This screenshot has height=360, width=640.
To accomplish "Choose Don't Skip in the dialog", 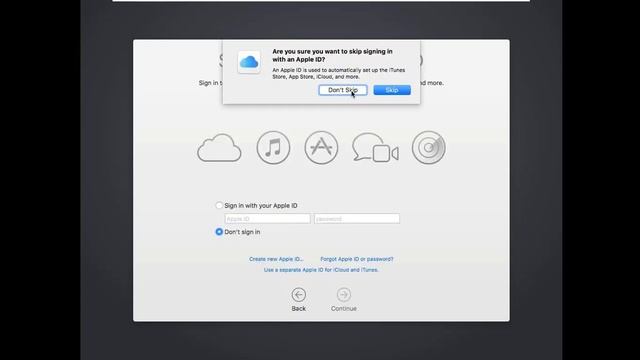I will tap(343, 90).
